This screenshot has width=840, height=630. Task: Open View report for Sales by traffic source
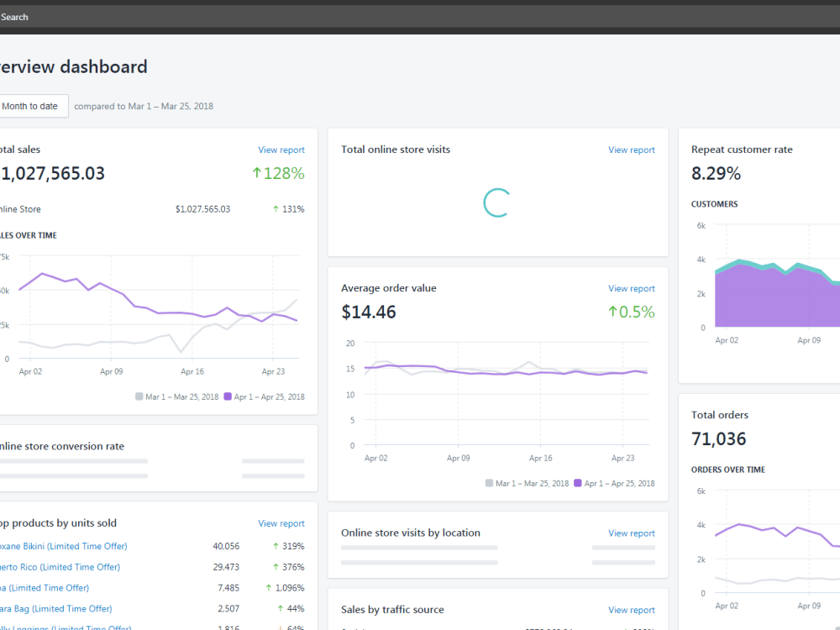pyautogui.click(x=631, y=610)
